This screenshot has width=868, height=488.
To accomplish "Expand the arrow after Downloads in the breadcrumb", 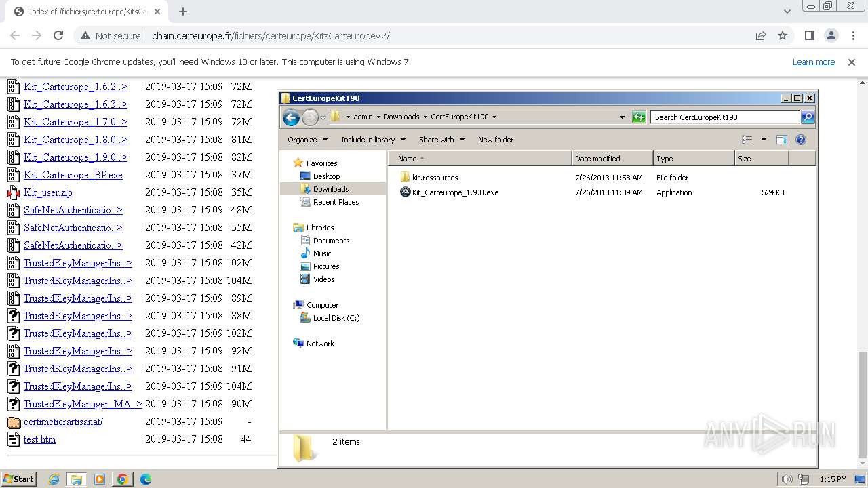I will (425, 117).
